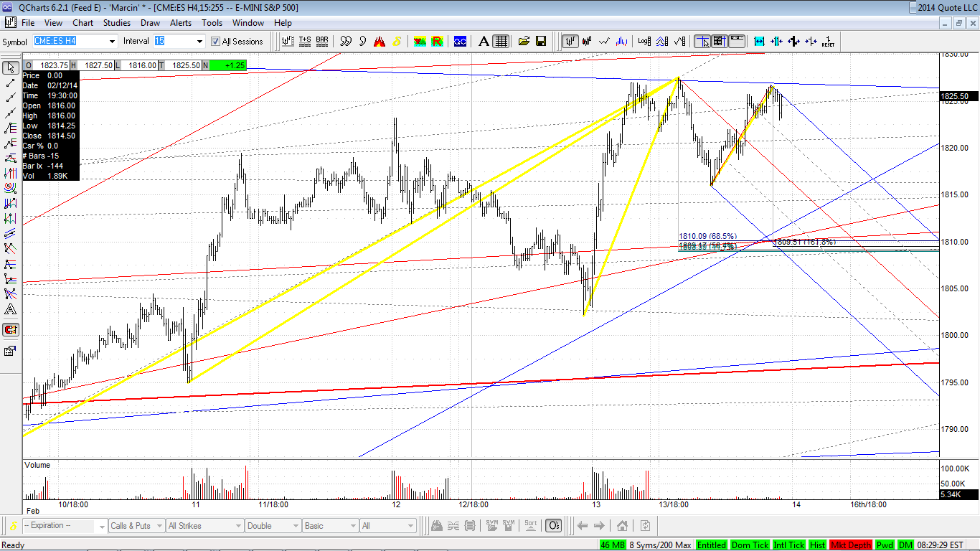Click the large letter A text icon
This screenshot has width=980, height=551.
[x=484, y=41]
